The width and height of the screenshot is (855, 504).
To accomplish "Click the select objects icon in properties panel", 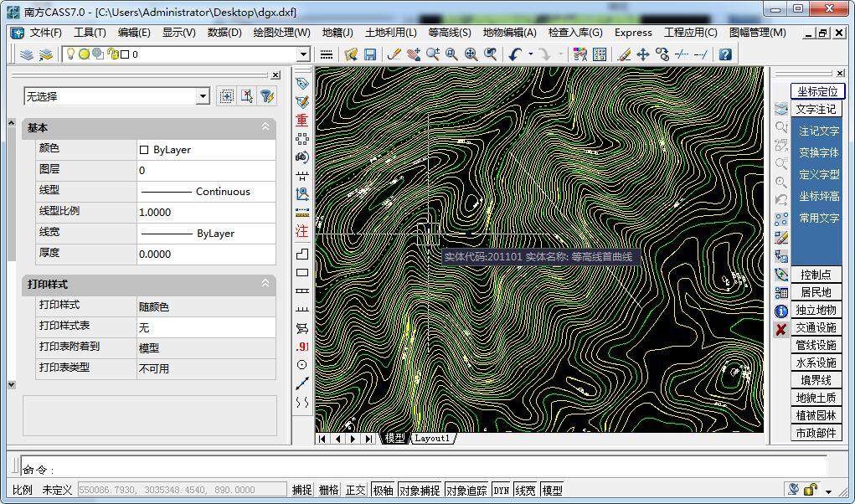I will click(226, 96).
